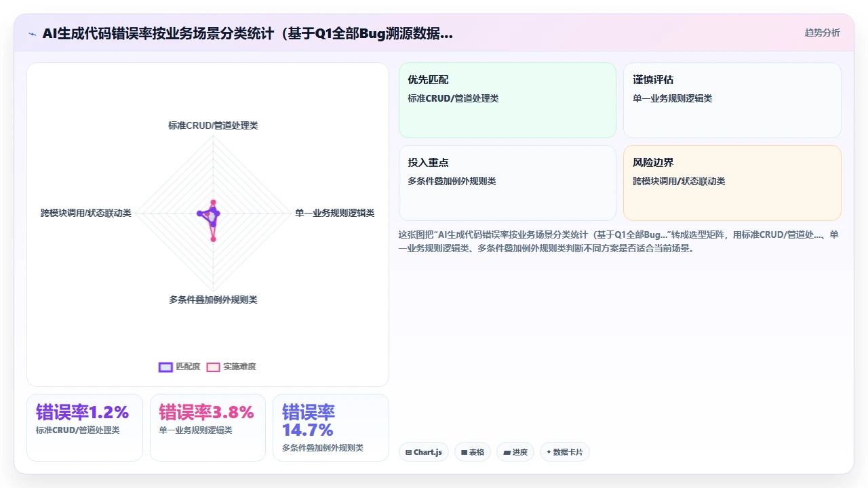
Task: Click the icon in the Chart.js tag
Action: [x=408, y=452]
